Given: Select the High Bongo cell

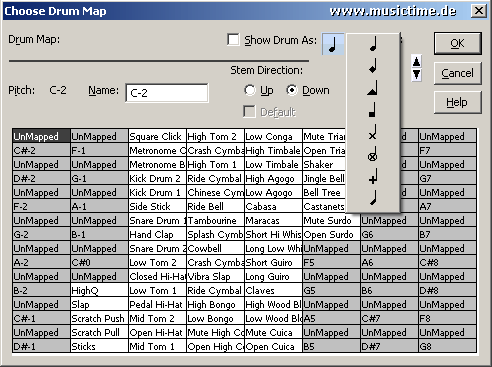Looking at the screenshot, I should coord(215,304).
